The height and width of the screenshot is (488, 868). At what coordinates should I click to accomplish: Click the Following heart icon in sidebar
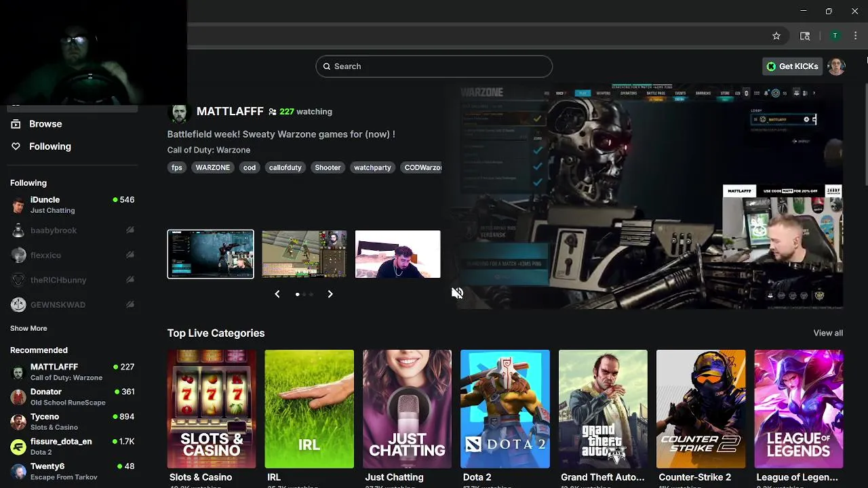[16, 146]
